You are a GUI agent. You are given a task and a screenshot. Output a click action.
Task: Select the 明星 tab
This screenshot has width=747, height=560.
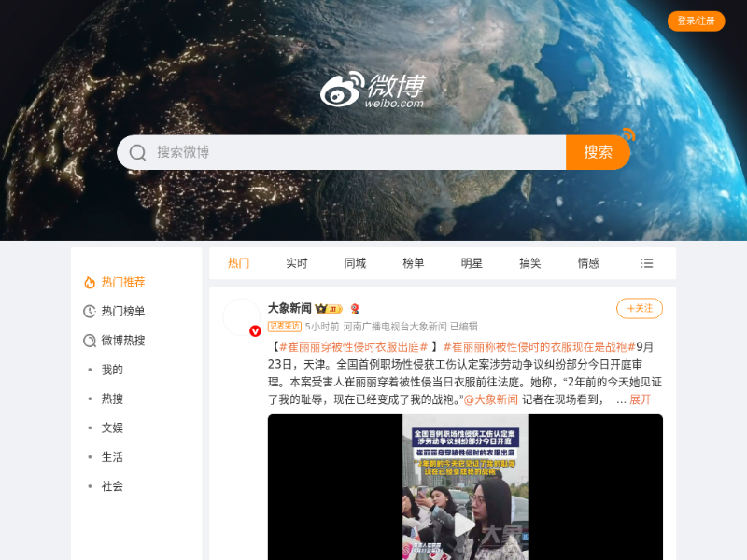click(472, 263)
